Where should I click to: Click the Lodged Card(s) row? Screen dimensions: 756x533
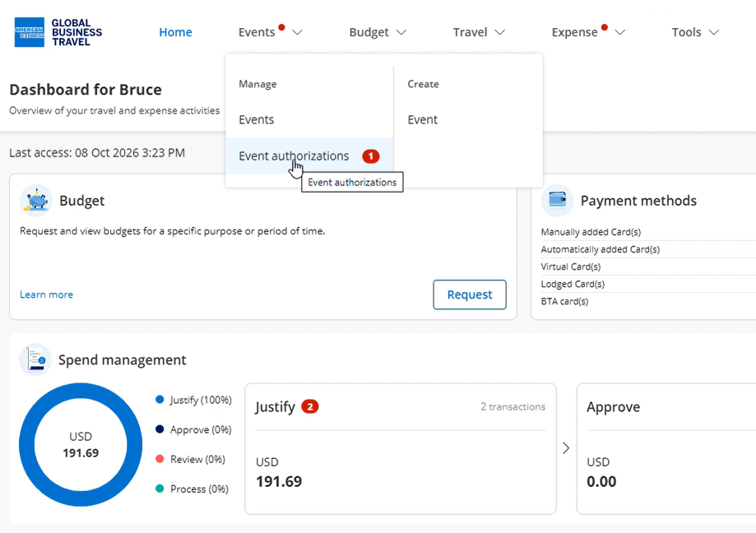(648, 285)
